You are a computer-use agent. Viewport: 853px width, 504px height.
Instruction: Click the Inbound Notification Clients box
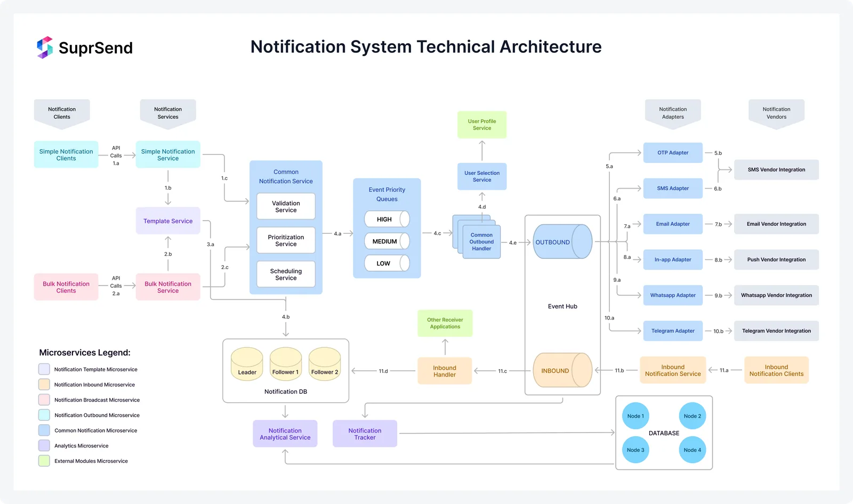click(x=776, y=370)
